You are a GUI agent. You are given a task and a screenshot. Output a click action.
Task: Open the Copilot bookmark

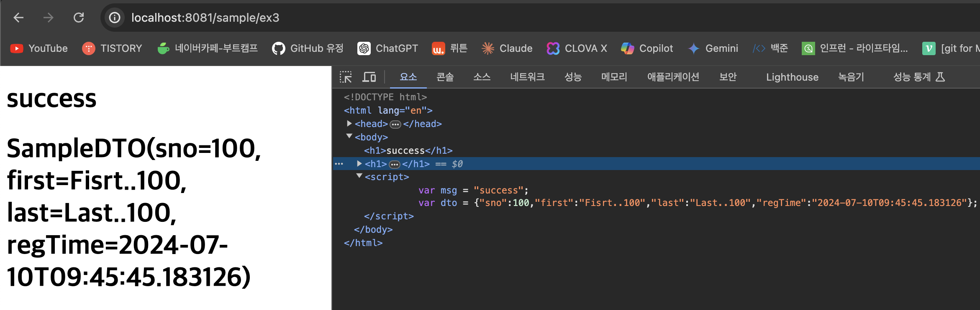647,48
